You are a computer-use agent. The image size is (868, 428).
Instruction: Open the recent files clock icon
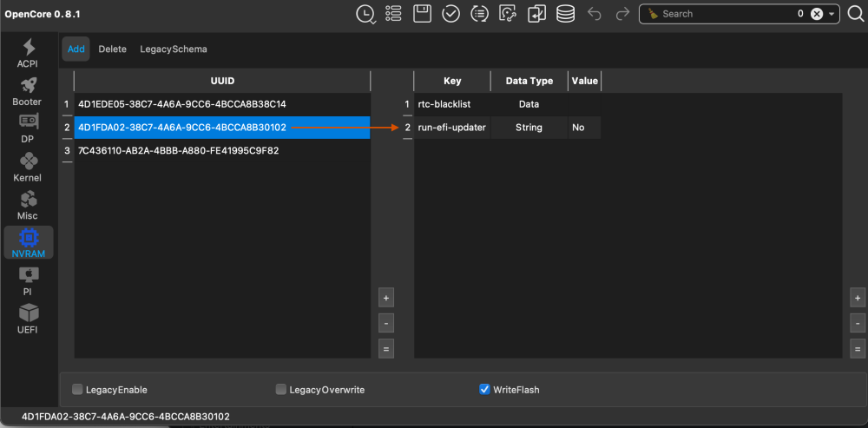[365, 14]
